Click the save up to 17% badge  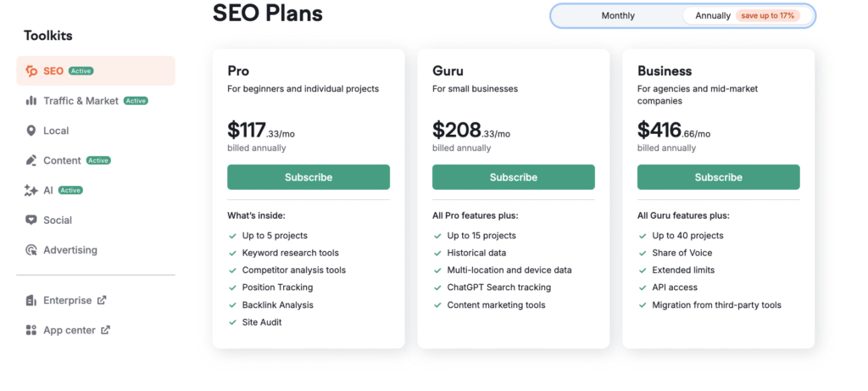point(767,15)
